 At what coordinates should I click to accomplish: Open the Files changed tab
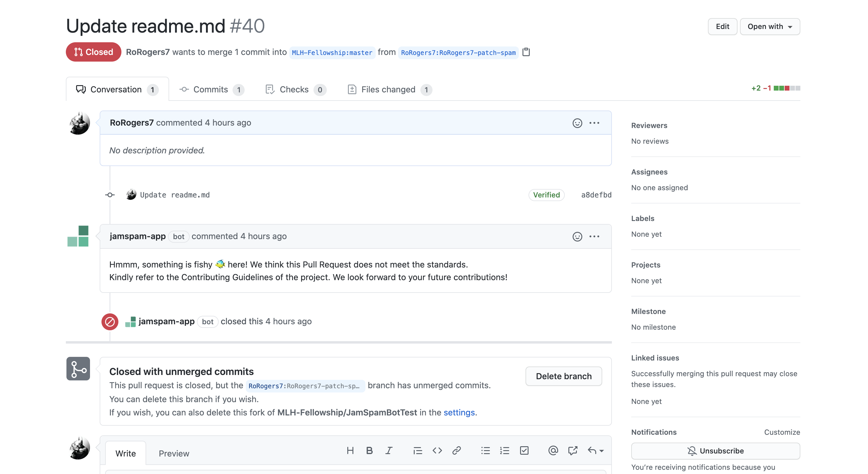pyautogui.click(x=389, y=89)
